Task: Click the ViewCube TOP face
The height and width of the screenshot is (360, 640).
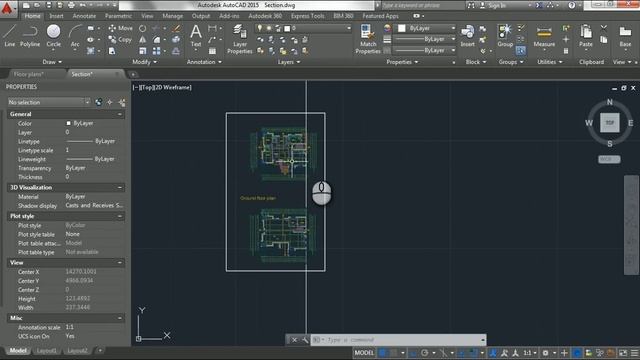Action: (609, 122)
